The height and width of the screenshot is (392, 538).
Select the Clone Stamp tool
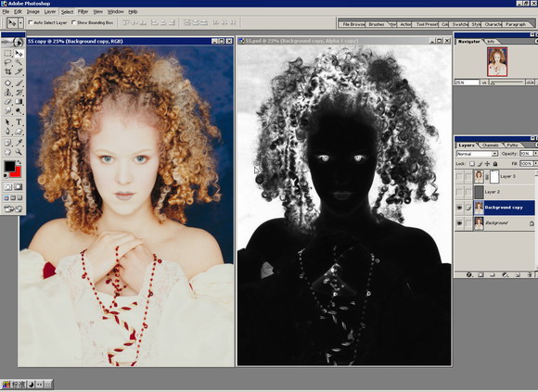click(7, 92)
